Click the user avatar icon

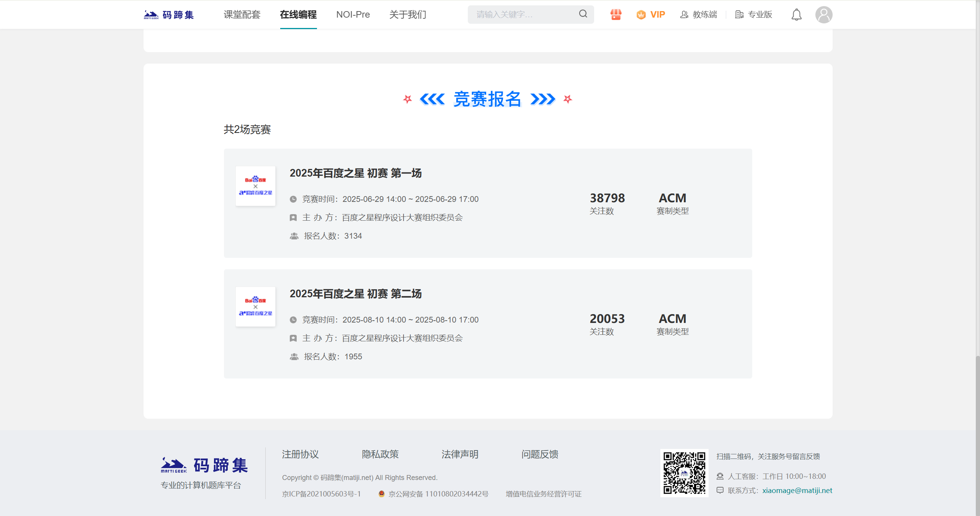pos(823,14)
